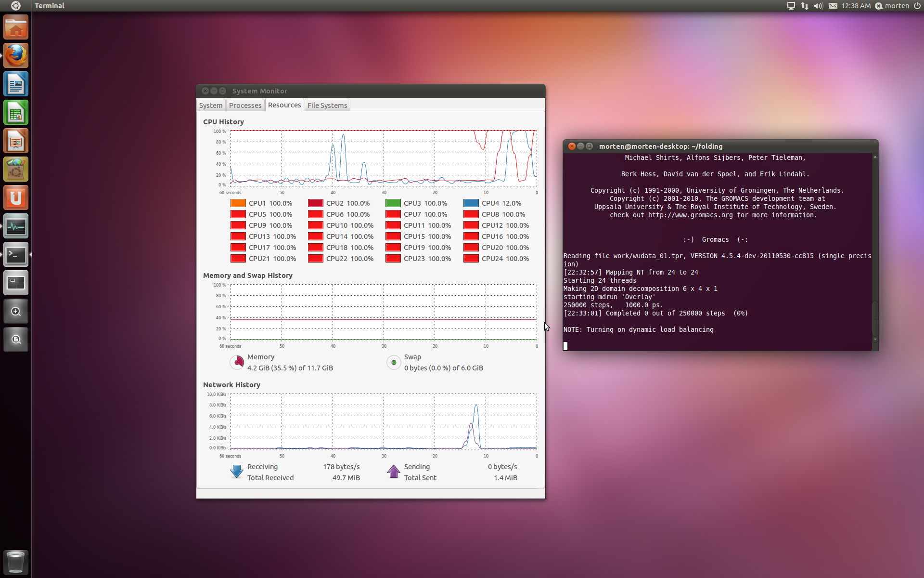Change the CPU22 color swatch
This screenshot has height=578, width=924.
point(316,259)
